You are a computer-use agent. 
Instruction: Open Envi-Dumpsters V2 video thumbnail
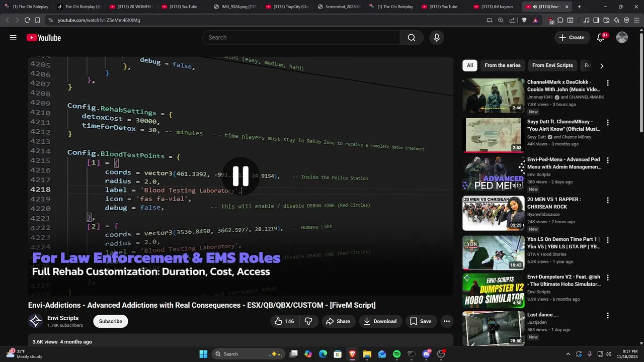(x=494, y=290)
